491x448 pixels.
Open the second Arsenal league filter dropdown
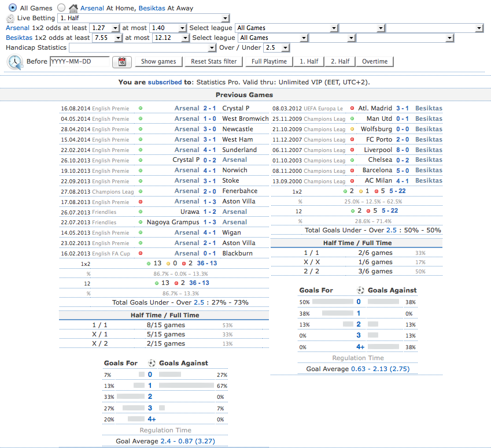tap(362, 28)
